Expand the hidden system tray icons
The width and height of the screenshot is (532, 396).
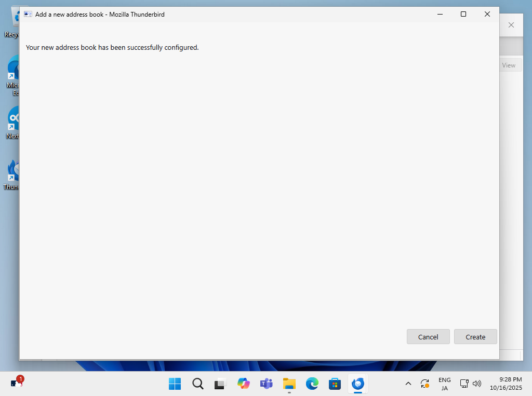[408, 384]
